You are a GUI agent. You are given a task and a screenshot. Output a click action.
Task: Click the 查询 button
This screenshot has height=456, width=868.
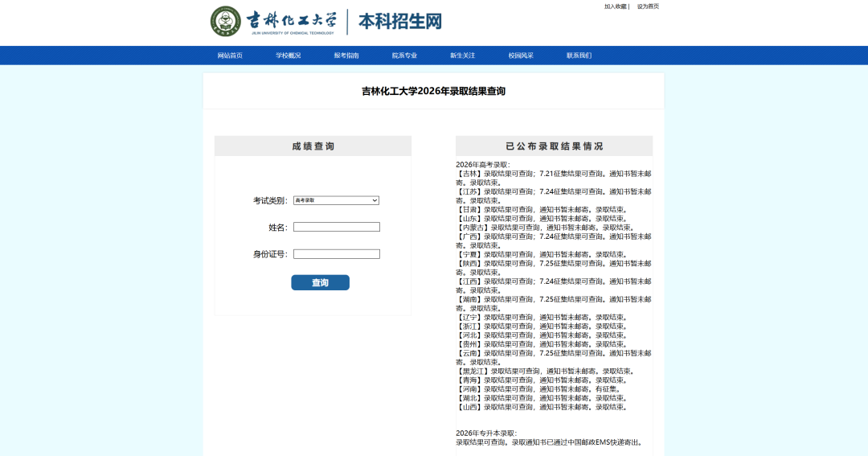[x=320, y=282]
